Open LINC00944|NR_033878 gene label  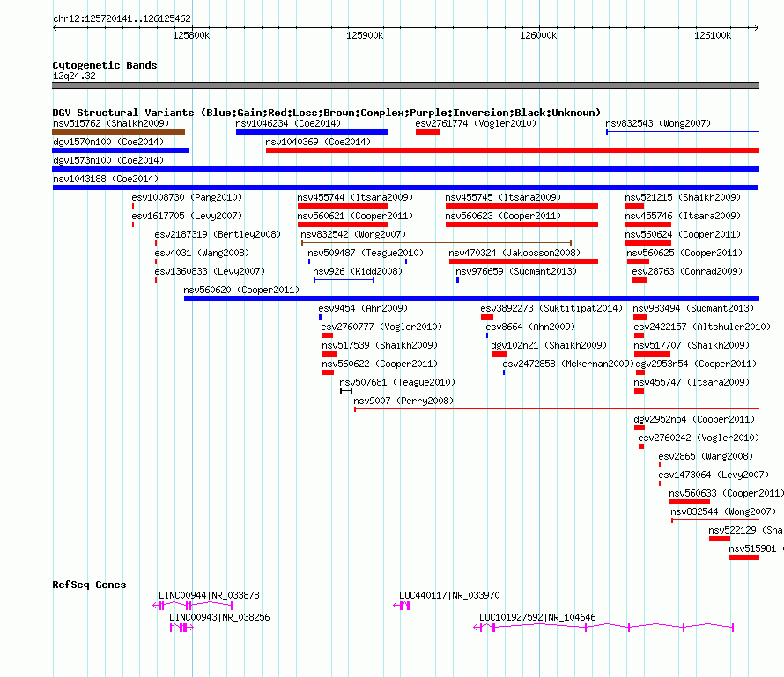[209, 595]
